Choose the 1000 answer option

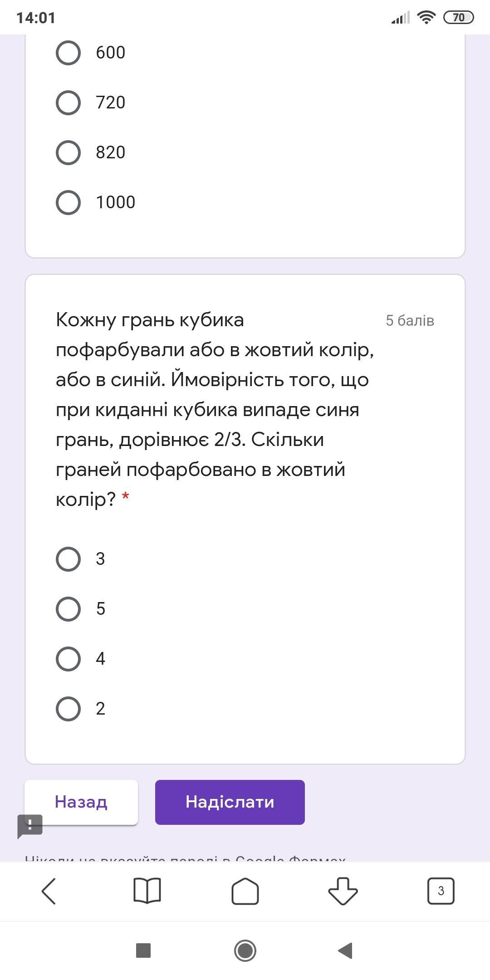69,202
